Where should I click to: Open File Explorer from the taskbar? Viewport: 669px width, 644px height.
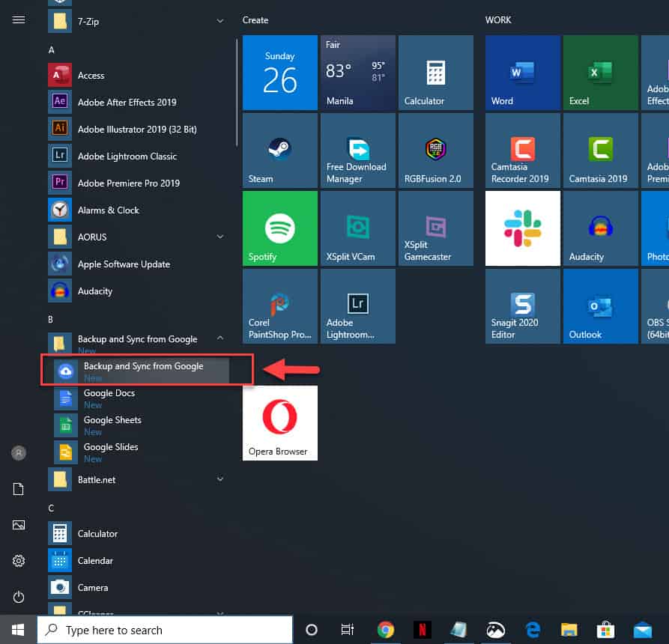(x=569, y=630)
